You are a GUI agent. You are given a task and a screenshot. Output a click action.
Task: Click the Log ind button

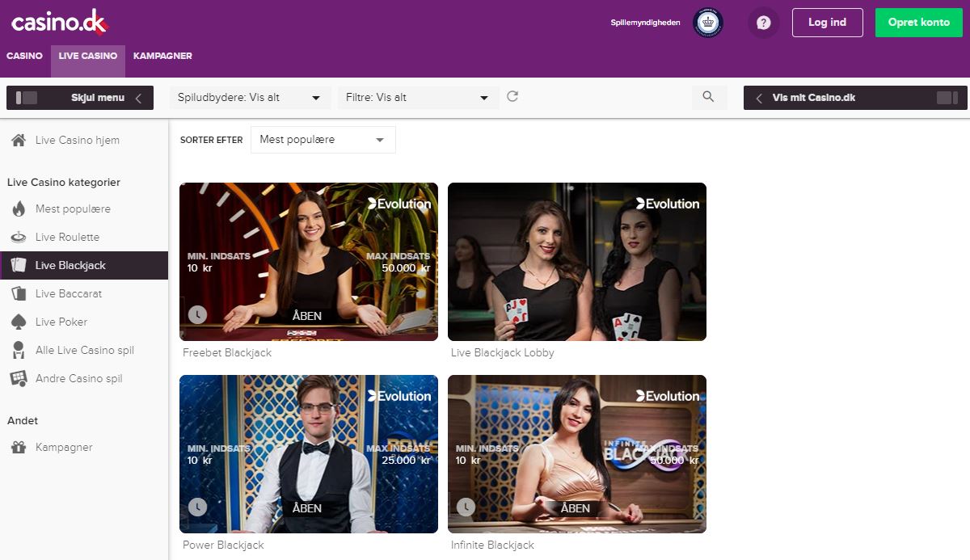pos(827,23)
